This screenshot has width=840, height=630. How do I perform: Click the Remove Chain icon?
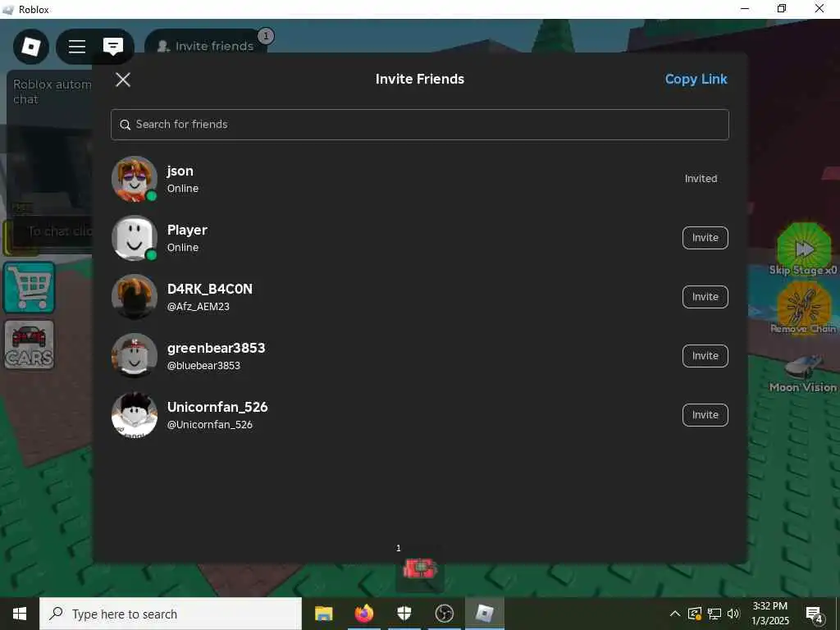pyautogui.click(x=804, y=308)
